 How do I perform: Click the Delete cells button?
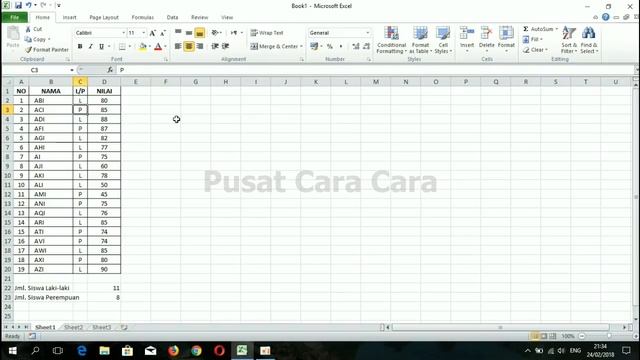pos(487,40)
